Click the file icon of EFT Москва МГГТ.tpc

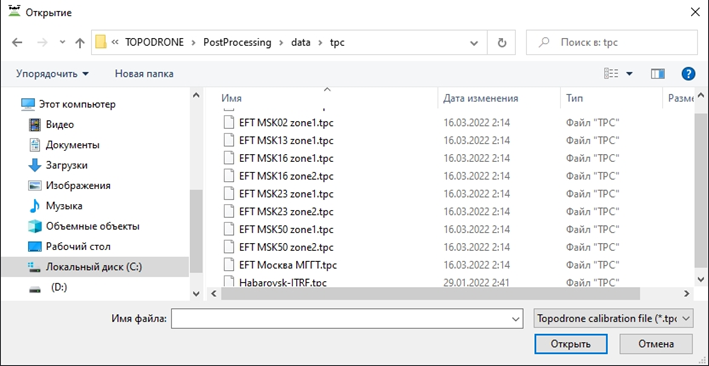(230, 265)
